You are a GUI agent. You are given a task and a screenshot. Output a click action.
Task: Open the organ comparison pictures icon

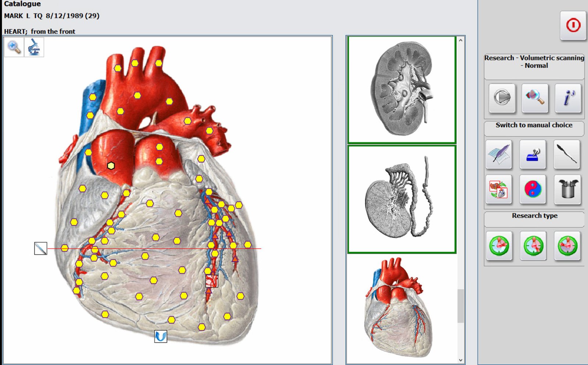pyautogui.click(x=499, y=189)
